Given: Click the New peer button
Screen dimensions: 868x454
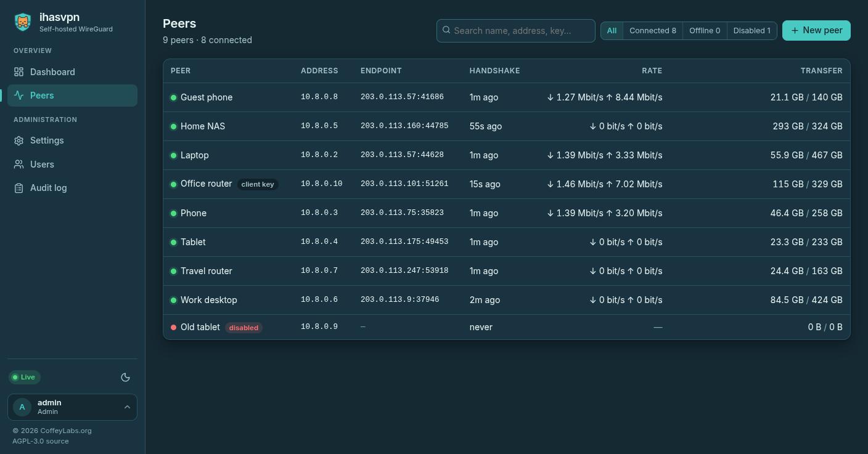Looking at the screenshot, I should pyautogui.click(x=816, y=31).
